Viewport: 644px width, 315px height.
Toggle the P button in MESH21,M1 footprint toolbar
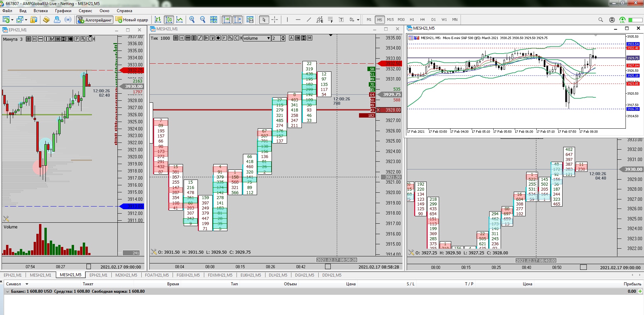pyautogui.click(x=224, y=38)
